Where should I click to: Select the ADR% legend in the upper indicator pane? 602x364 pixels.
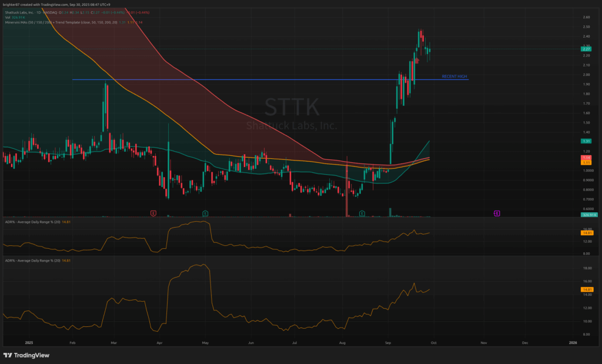(x=38, y=222)
